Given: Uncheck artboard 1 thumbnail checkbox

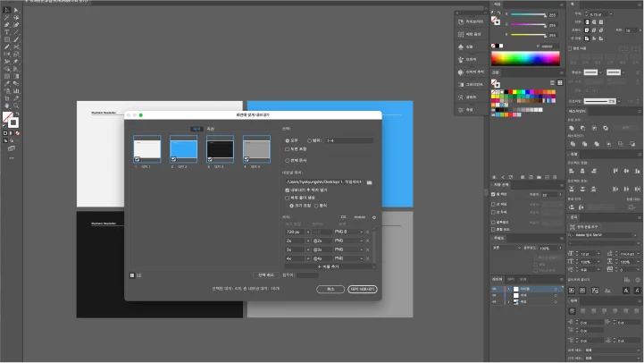Looking at the screenshot, I should (138, 159).
